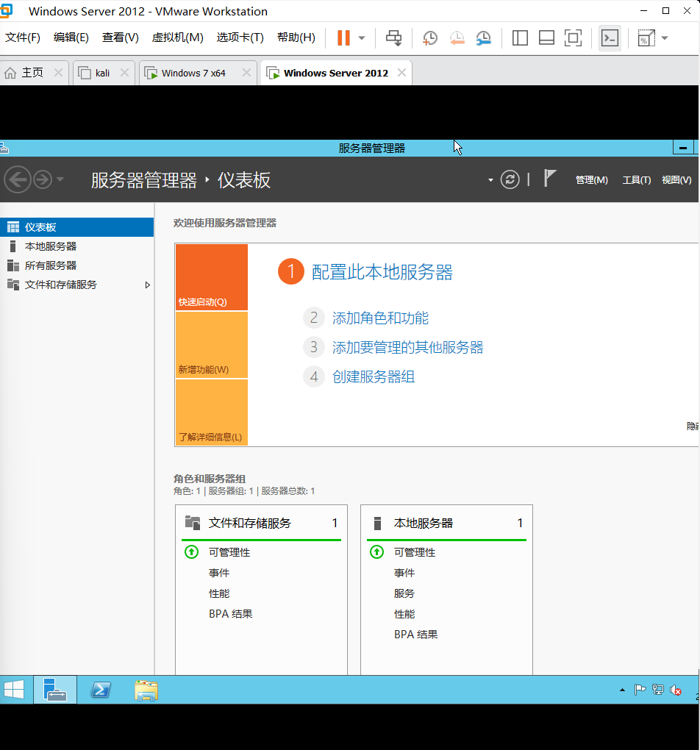
Task: Go forward in Server Manager
Action: click(43, 180)
